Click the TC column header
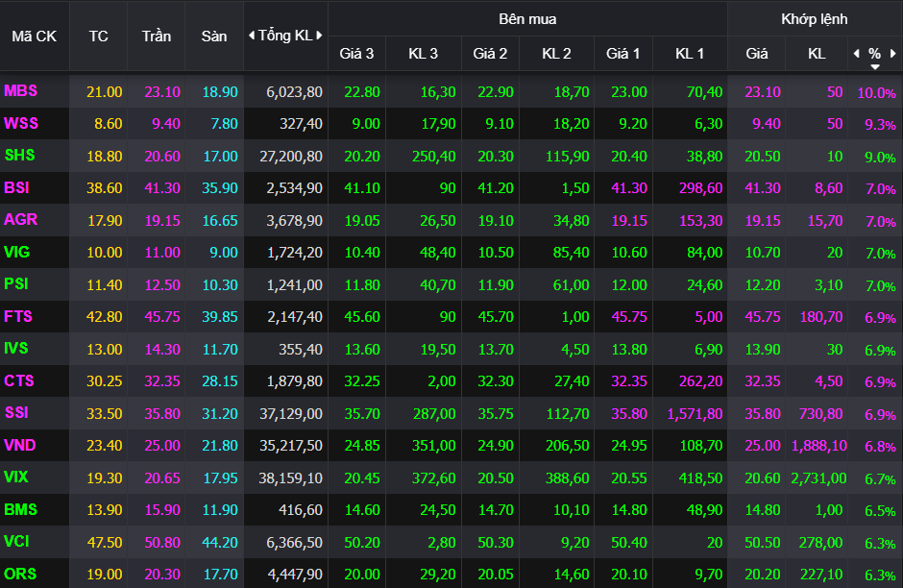 [99, 37]
